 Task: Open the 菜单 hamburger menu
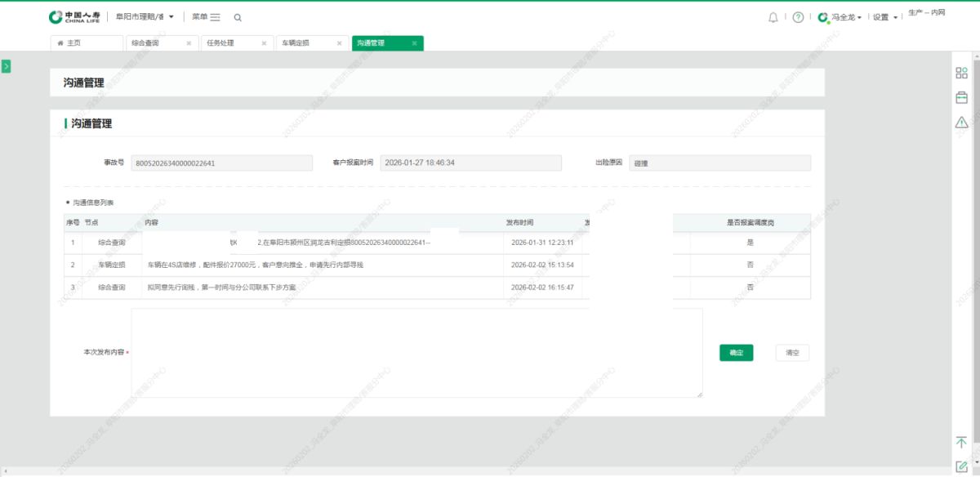pyautogui.click(x=206, y=17)
